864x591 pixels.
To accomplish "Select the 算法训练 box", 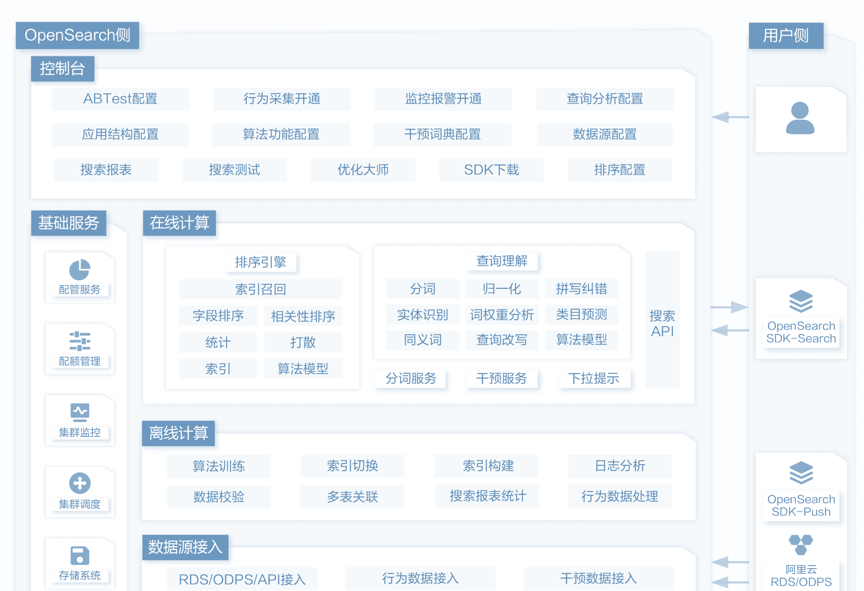I will [x=219, y=466].
